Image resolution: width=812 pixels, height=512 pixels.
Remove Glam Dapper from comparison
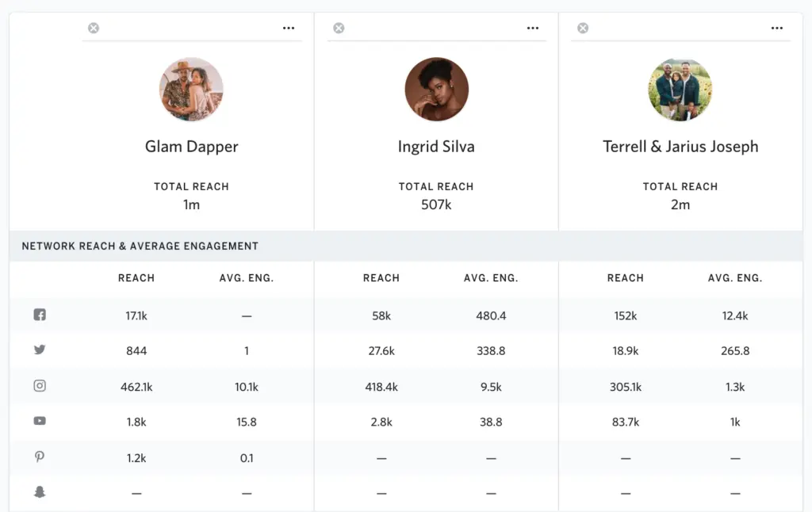click(94, 29)
